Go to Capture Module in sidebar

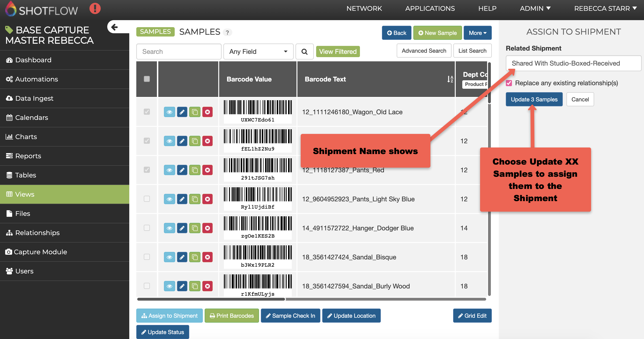[x=40, y=252]
